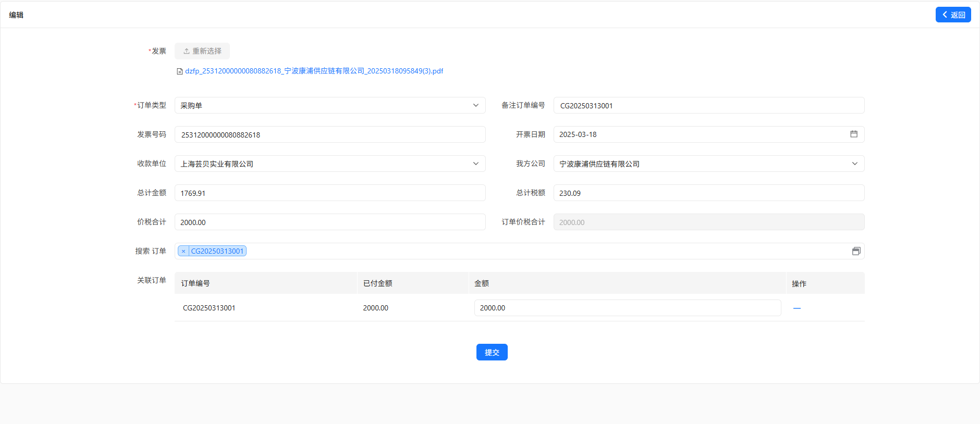Click the 总计金额 field showing 1769.91

click(330, 193)
